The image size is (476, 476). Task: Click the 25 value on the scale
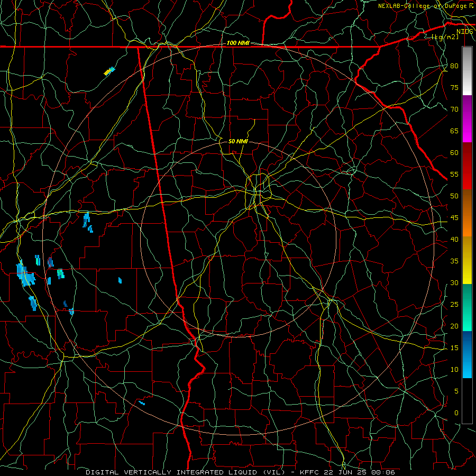tap(454, 305)
